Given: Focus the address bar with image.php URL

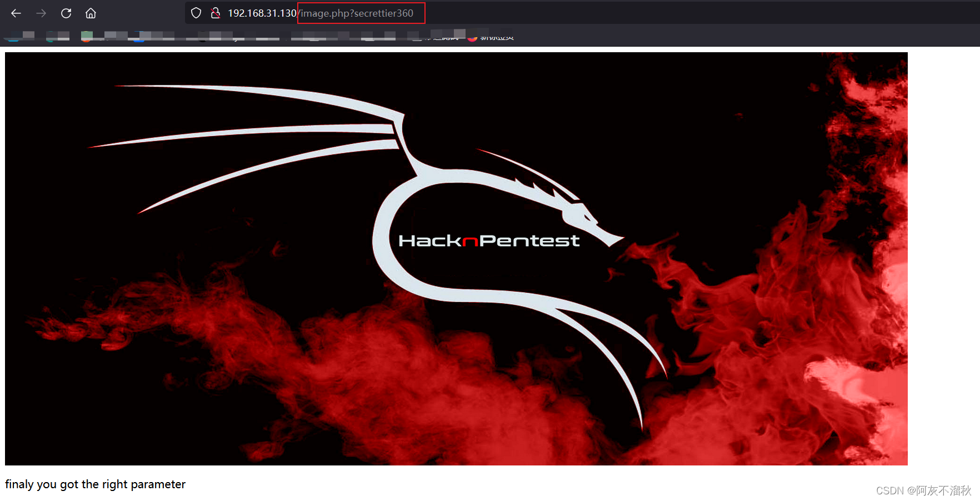Looking at the screenshot, I should [583, 13].
